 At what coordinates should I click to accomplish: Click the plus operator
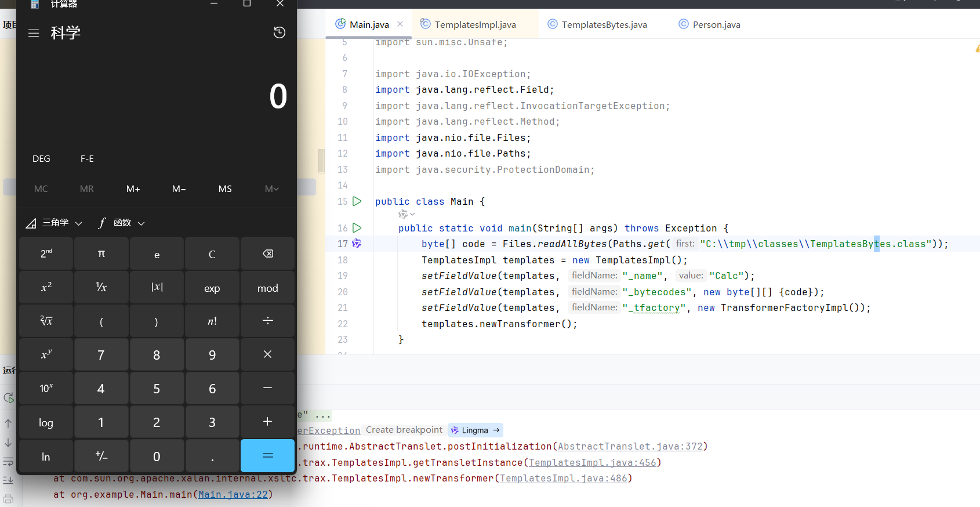tap(268, 422)
